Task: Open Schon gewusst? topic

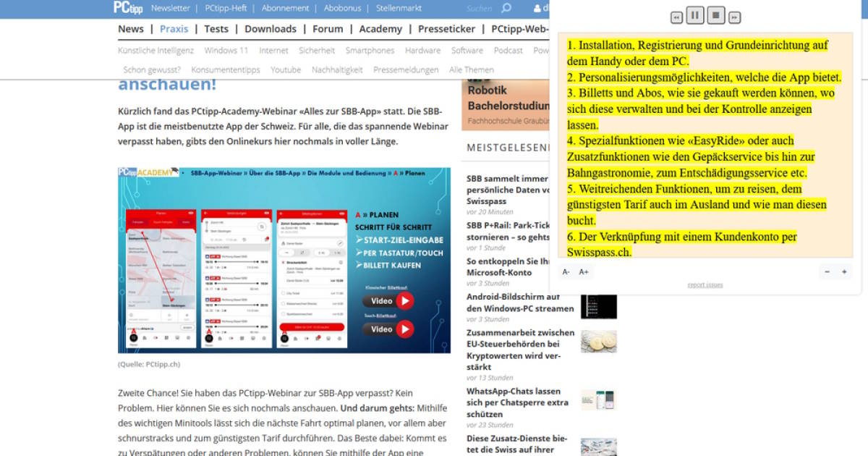Action: [x=153, y=70]
